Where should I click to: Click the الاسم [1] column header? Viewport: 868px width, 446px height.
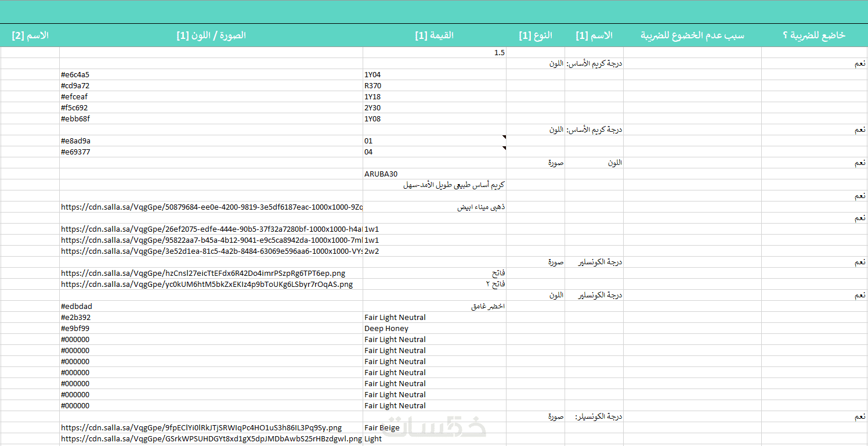point(594,35)
